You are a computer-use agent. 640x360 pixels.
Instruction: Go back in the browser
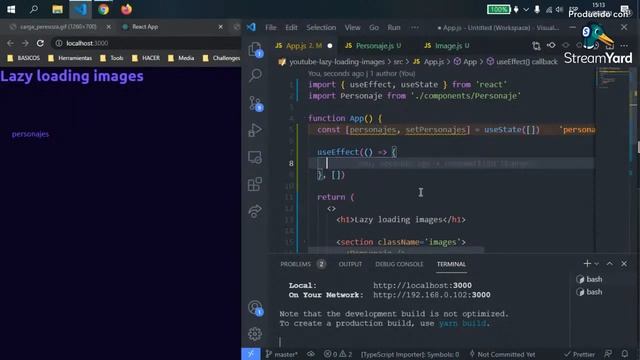[x=10, y=43]
